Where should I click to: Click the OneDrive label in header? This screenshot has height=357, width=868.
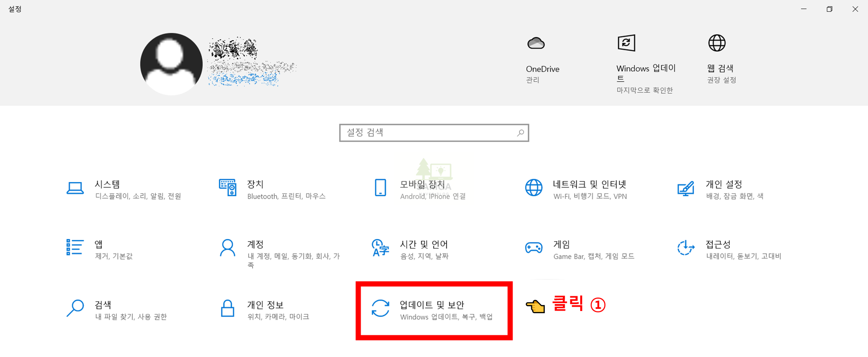[542, 69]
